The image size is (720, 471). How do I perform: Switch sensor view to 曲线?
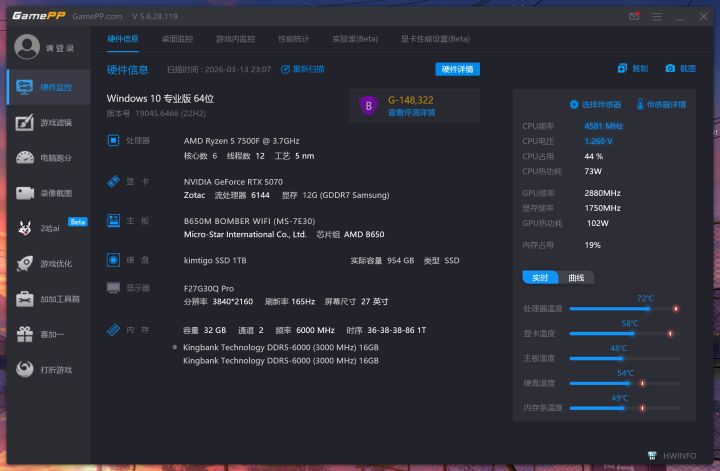576,277
